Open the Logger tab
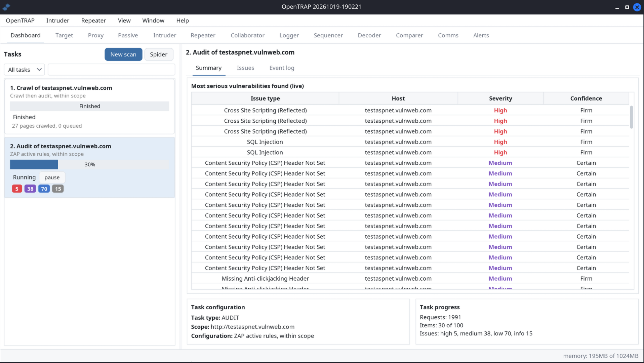This screenshot has height=363, width=644. [289, 35]
